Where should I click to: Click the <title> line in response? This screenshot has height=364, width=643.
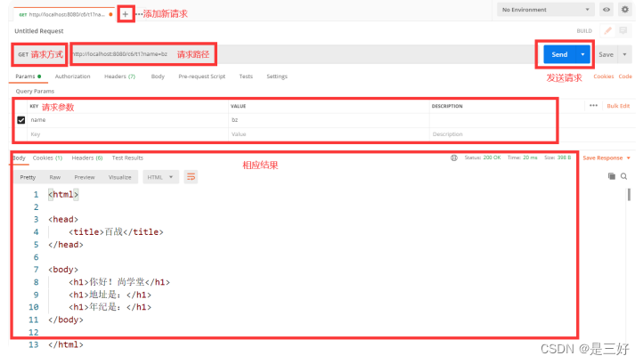click(116, 232)
